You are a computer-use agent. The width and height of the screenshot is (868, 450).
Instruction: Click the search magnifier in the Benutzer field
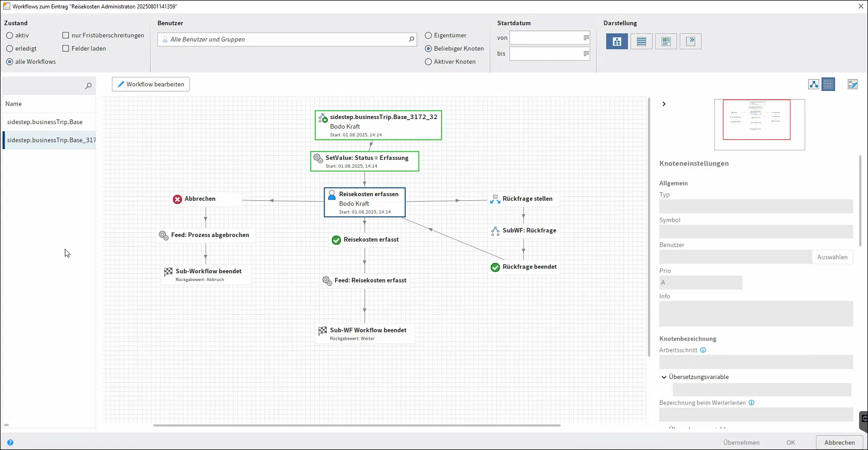coord(411,39)
